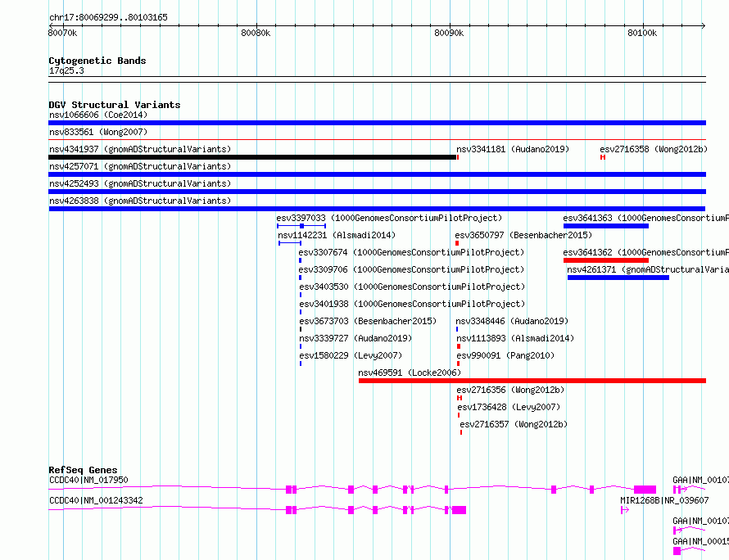Select the nsv1142231 blue bracket glyph
This screenshot has width=729, height=560.
290,243
